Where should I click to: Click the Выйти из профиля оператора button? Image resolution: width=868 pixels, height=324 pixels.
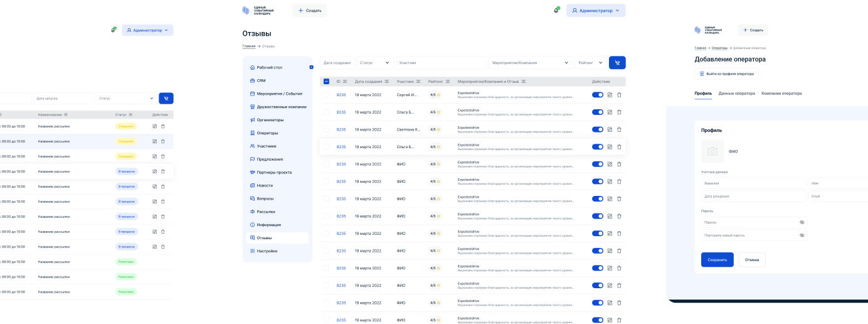click(x=726, y=74)
